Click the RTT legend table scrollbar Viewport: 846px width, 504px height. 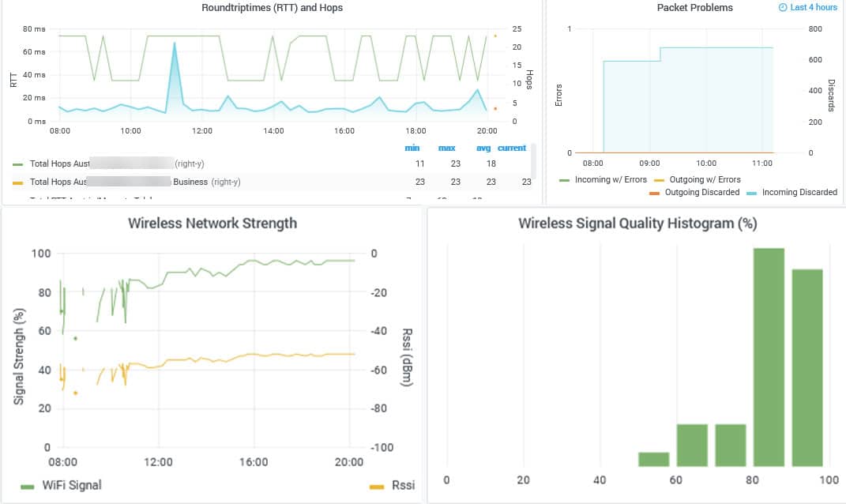click(x=533, y=162)
